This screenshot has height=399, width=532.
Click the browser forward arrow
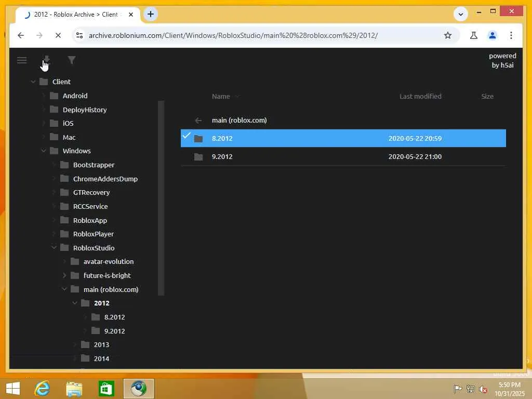tap(39, 35)
